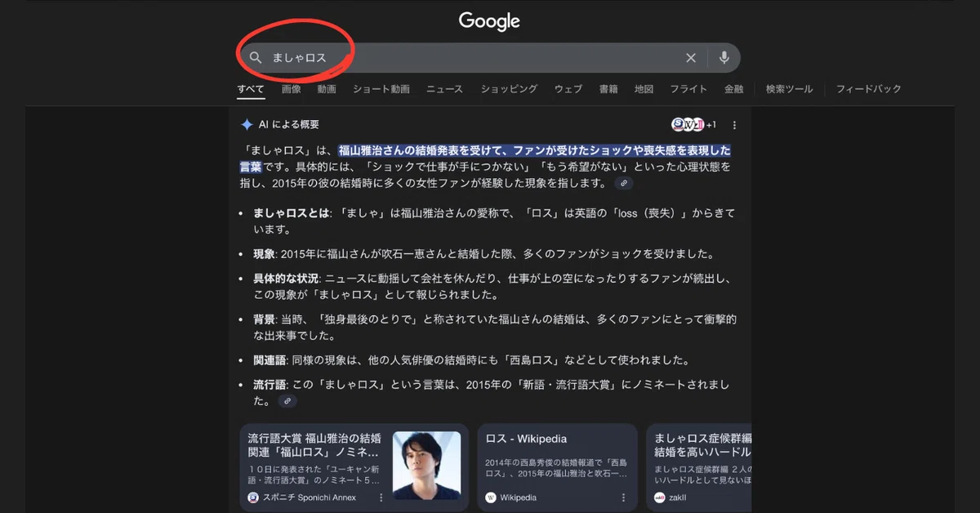Image resolution: width=980 pixels, height=513 pixels.
Task: Click the man's photo thumbnail on Sponichi card
Action: 426,465
